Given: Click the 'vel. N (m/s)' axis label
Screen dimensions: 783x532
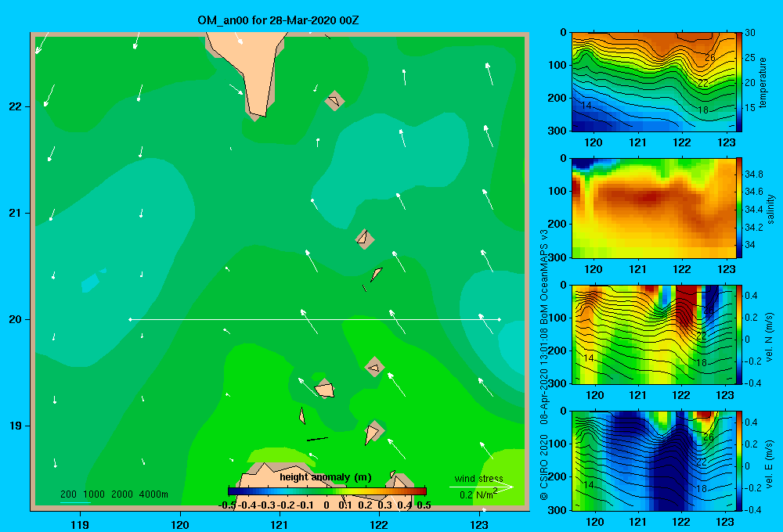Looking at the screenshot, I should pyautogui.click(x=770, y=337).
